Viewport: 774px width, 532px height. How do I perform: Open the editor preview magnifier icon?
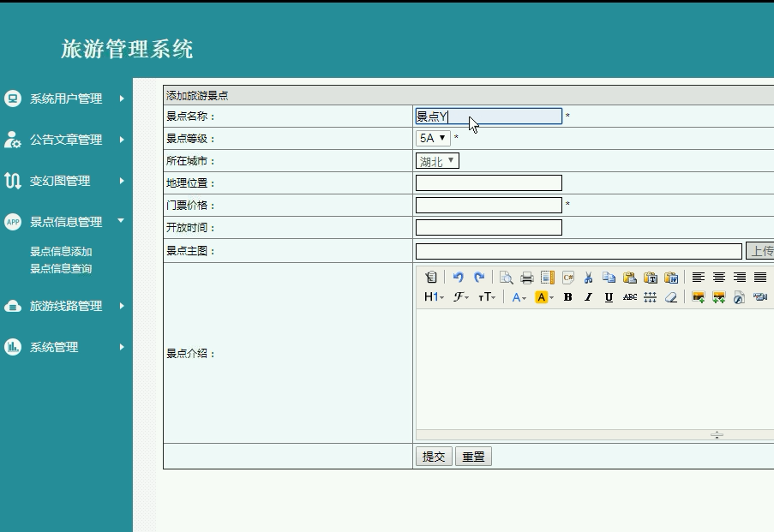(506, 278)
